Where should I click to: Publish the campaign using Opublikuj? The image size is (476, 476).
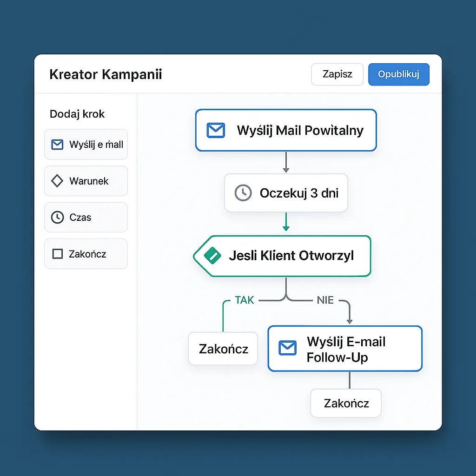(x=398, y=74)
